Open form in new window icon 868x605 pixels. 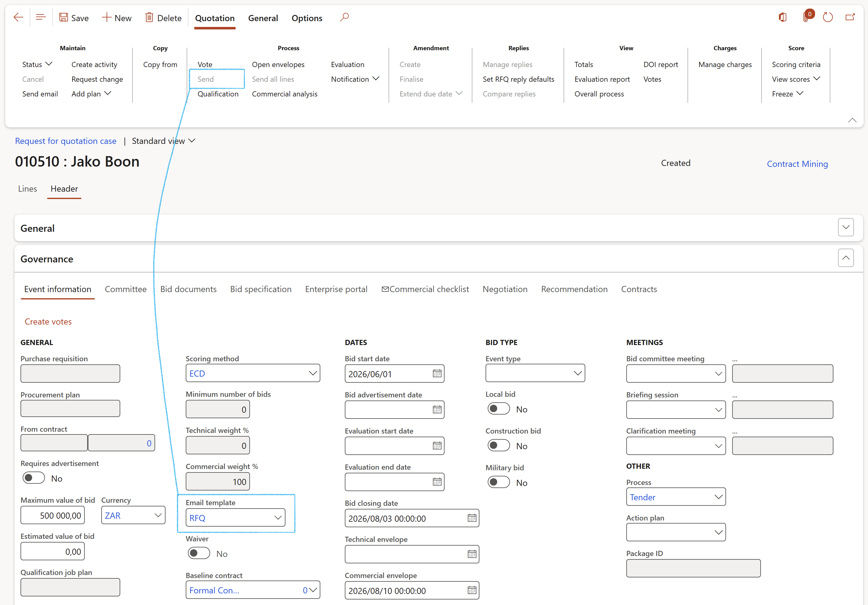(850, 17)
